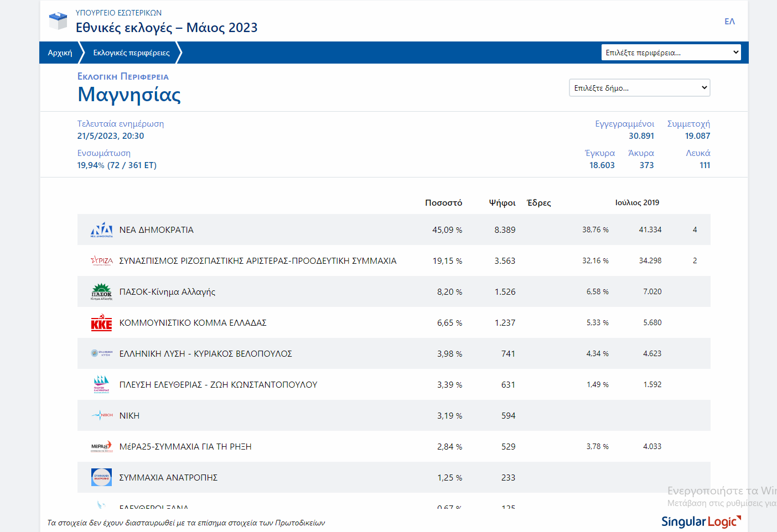
Task: Click the ΠΑΣΟΚ green sun logo
Action: coord(102,291)
